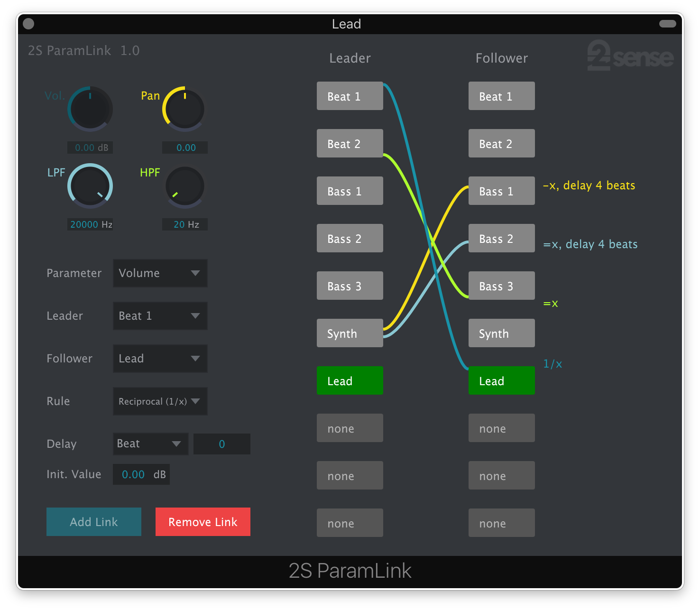Click the '=x, delay 4 beats' rule label
The image size is (700, 610).
click(590, 244)
